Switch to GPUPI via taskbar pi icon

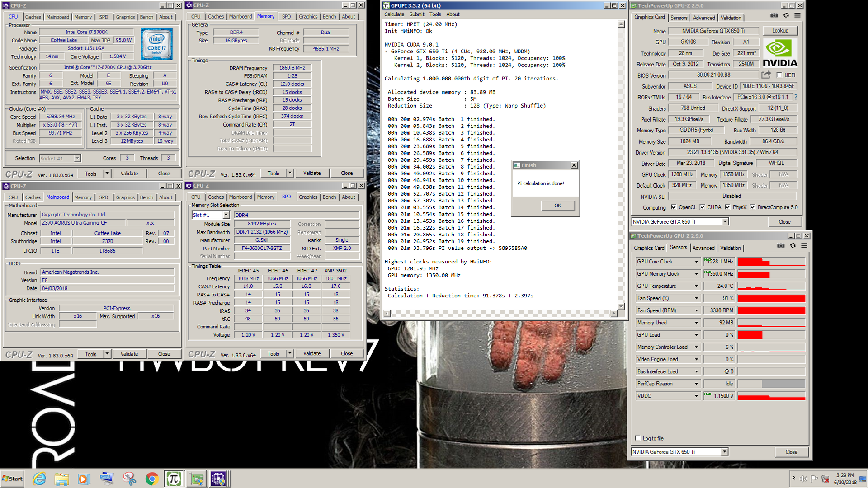(x=174, y=479)
